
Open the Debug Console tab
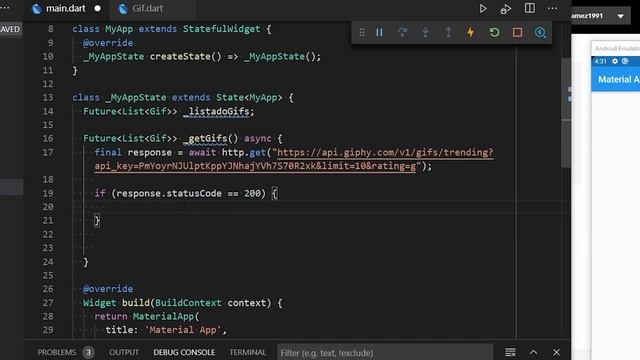184,352
